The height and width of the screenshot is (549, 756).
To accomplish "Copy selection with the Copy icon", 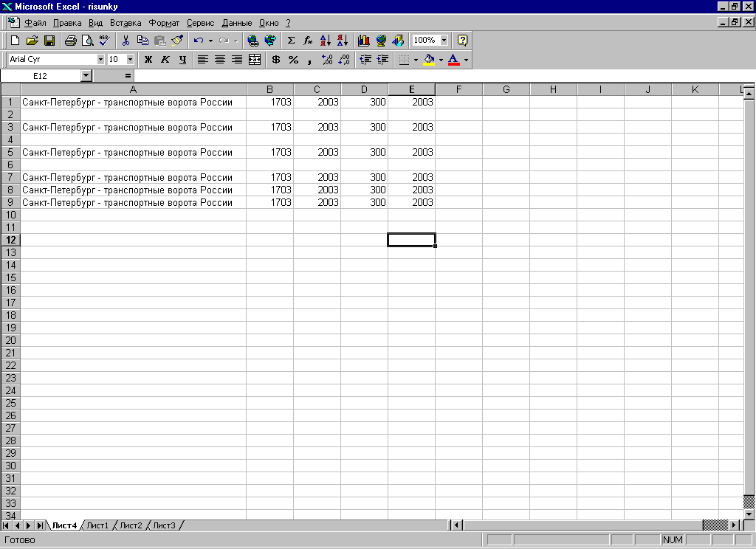I will [142, 41].
